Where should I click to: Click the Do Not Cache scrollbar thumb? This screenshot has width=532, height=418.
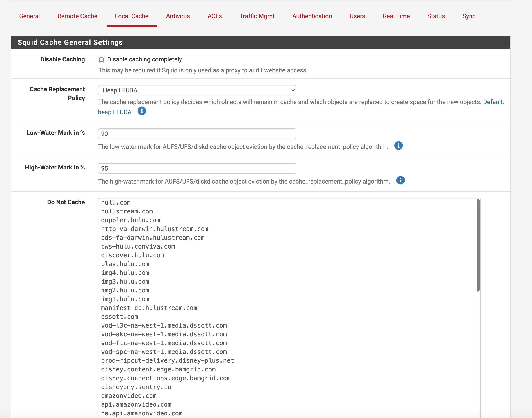(x=478, y=245)
